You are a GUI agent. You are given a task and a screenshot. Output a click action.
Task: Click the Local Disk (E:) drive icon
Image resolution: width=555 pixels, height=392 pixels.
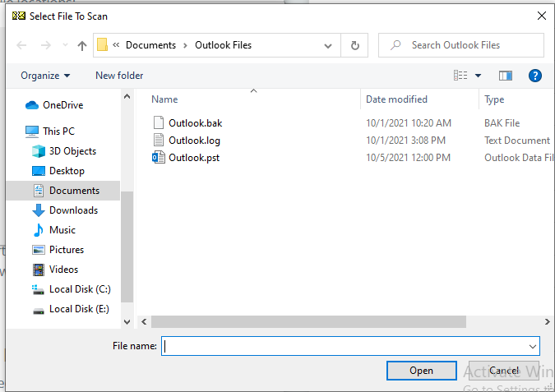(x=39, y=311)
